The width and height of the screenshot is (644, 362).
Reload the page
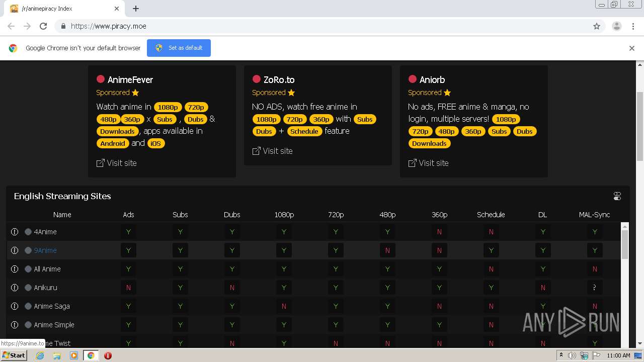click(43, 26)
